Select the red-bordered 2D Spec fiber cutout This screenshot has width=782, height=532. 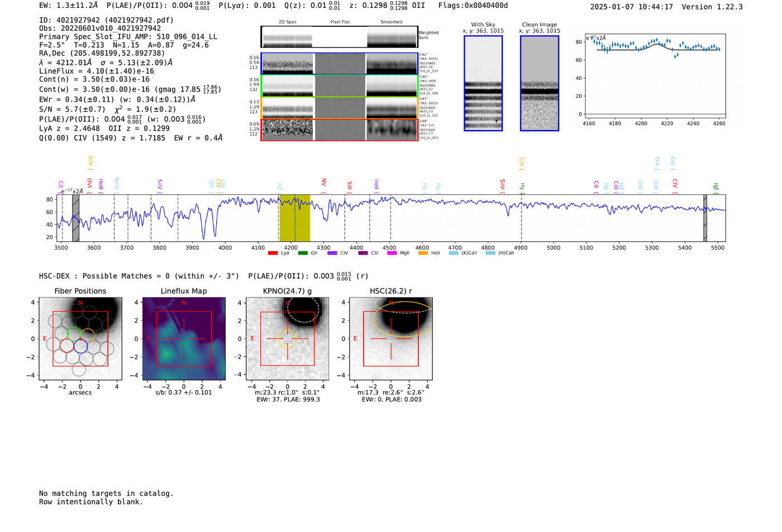pyautogui.click(x=288, y=130)
